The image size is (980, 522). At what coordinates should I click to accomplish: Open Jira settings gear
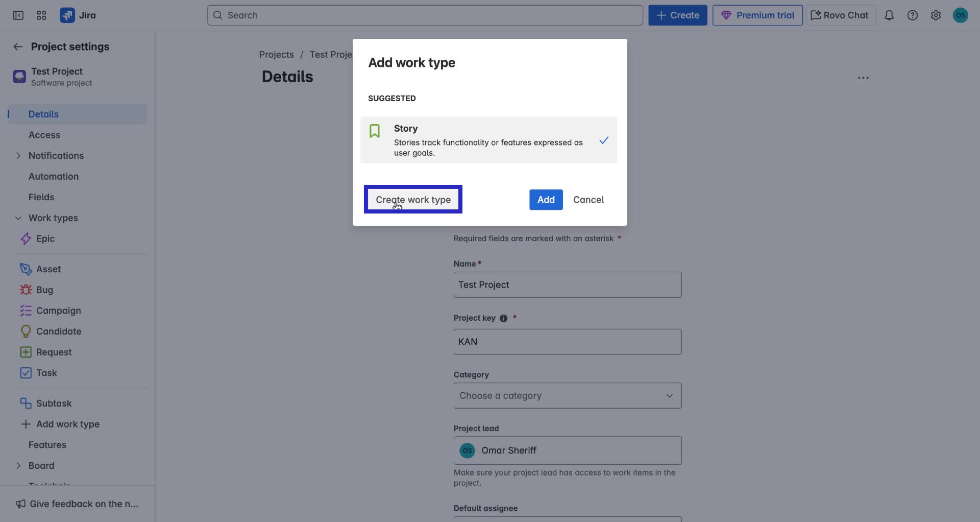point(936,15)
